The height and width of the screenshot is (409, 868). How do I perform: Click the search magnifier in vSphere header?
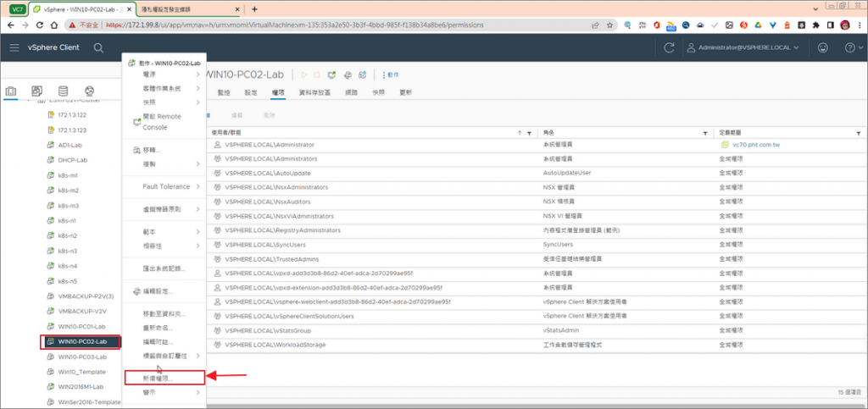(98, 47)
